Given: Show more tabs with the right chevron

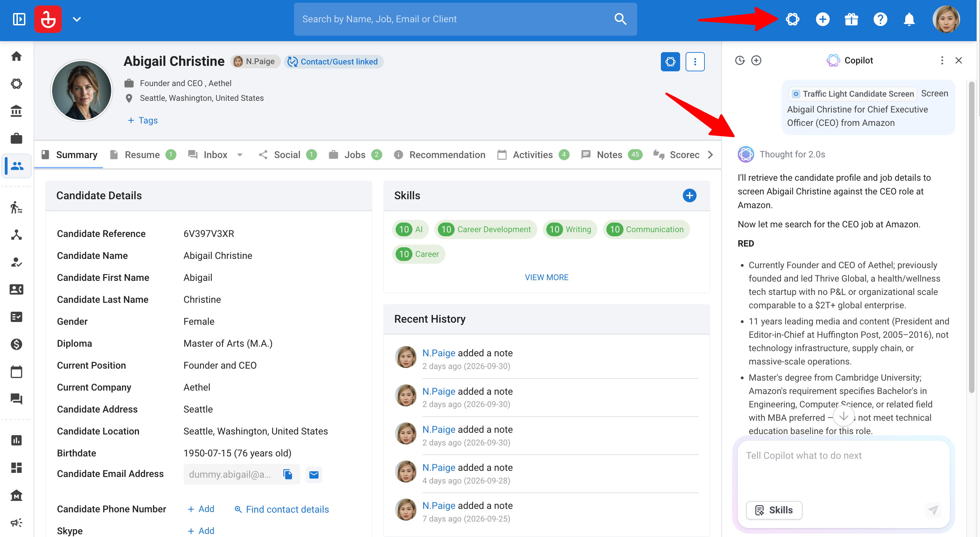Looking at the screenshot, I should pos(710,155).
